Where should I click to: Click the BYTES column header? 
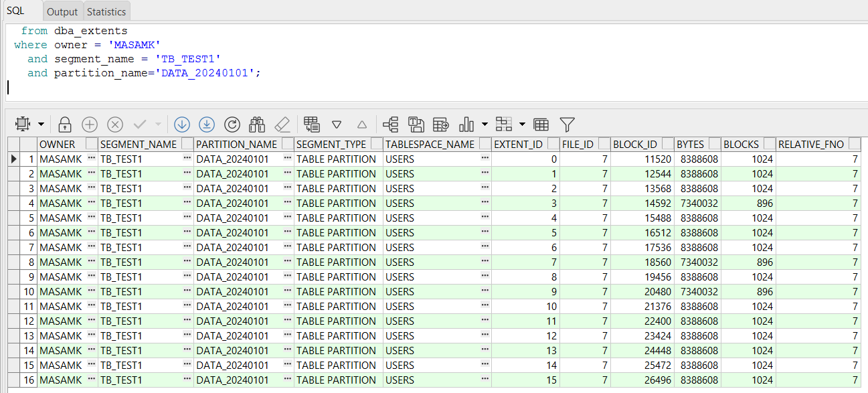click(x=690, y=144)
